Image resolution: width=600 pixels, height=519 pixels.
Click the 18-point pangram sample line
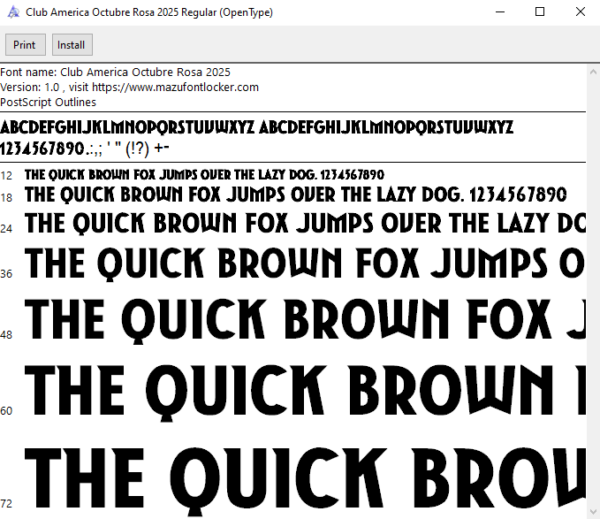click(x=295, y=194)
